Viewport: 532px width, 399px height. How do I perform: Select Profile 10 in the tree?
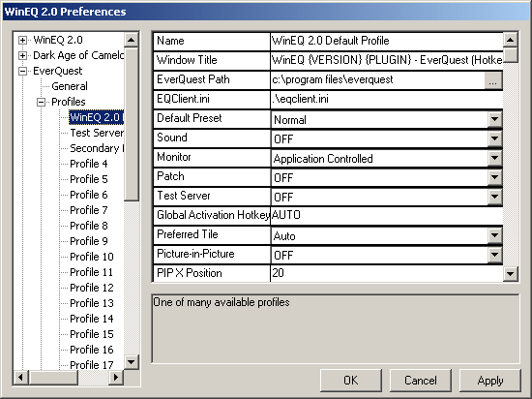click(92, 257)
